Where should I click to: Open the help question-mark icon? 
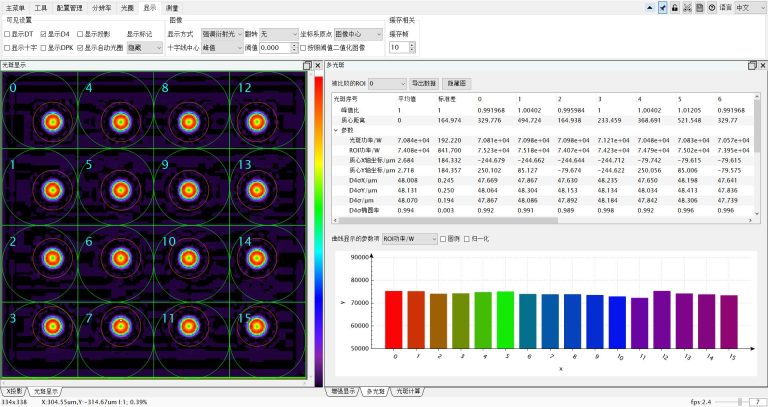711,7
